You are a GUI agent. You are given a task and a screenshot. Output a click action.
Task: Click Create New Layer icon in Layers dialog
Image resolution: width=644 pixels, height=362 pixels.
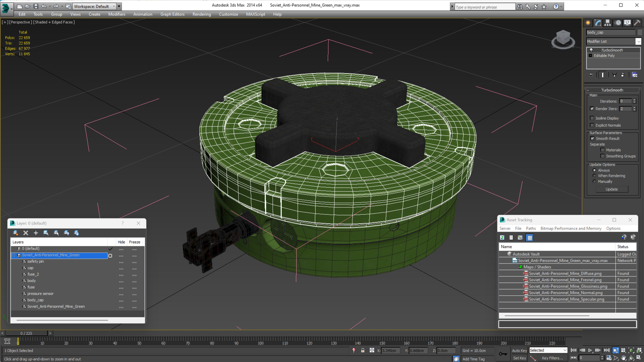click(x=16, y=233)
